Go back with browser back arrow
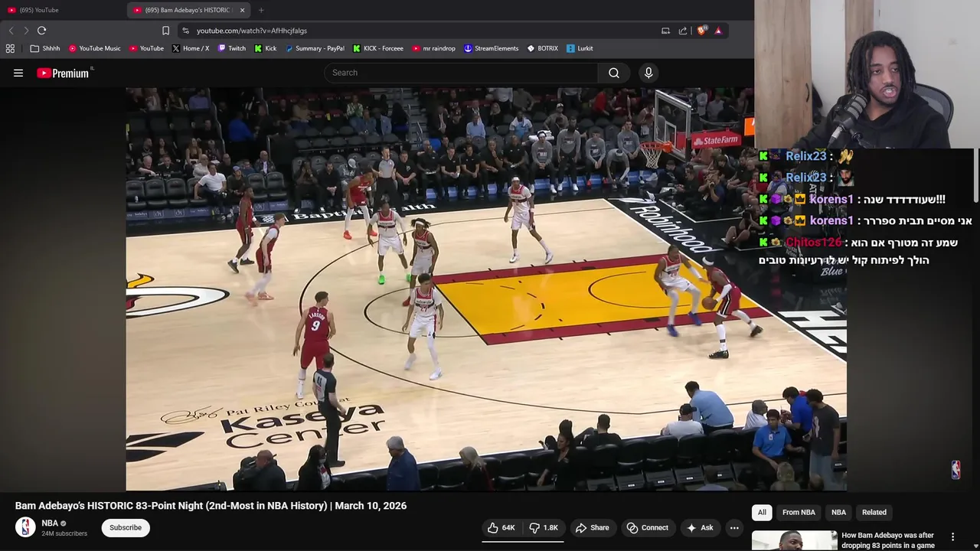The width and height of the screenshot is (980, 551). point(11,31)
